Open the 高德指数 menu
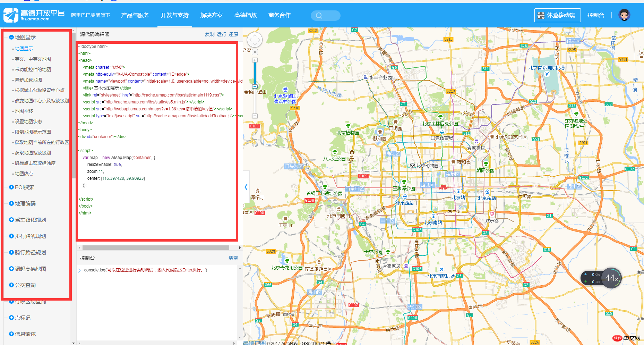Image resolution: width=644 pixels, height=345 pixels. [x=246, y=15]
